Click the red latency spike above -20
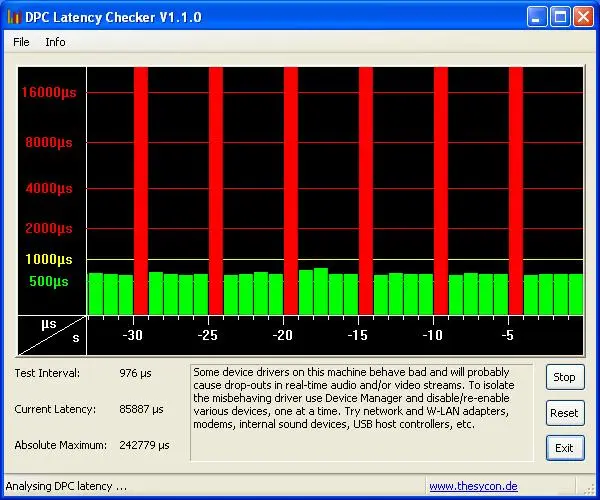This screenshot has width=600, height=500. (x=291, y=191)
